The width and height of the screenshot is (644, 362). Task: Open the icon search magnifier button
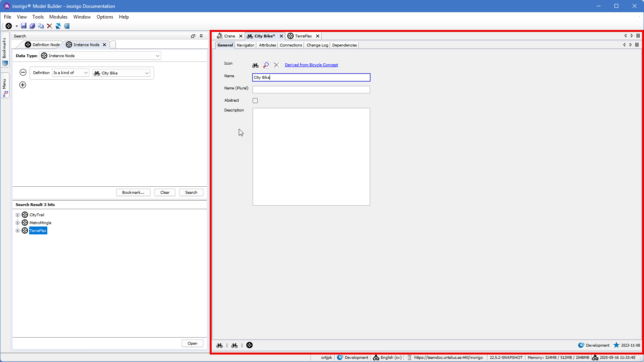pos(266,65)
